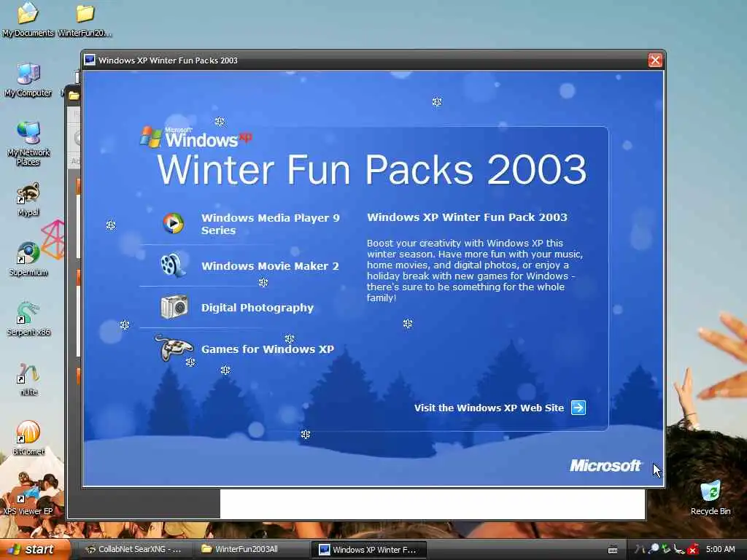
Task: Click the on-screen keyboard icon in taskbar
Action: click(x=613, y=550)
